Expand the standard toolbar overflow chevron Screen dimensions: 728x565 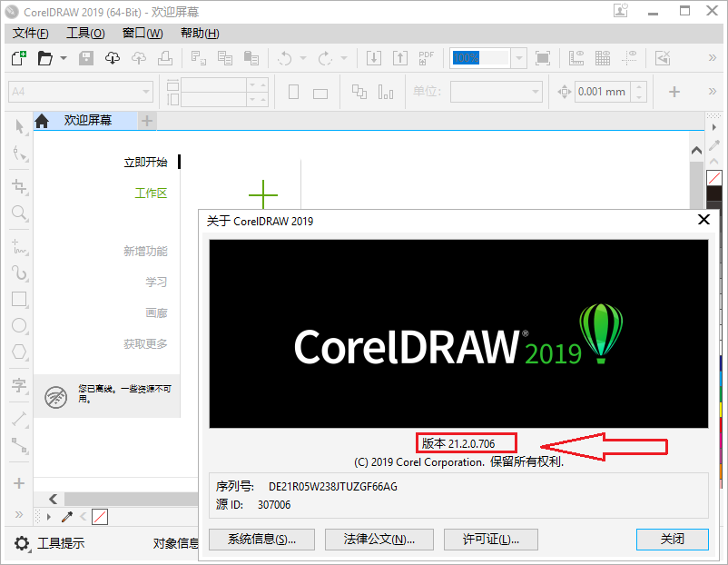point(713,57)
